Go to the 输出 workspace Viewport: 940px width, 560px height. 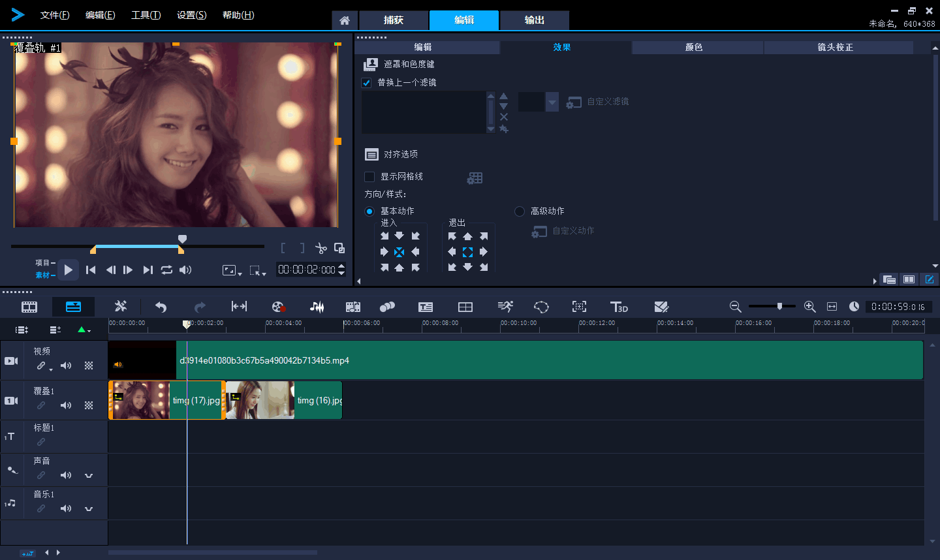[534, 20]
